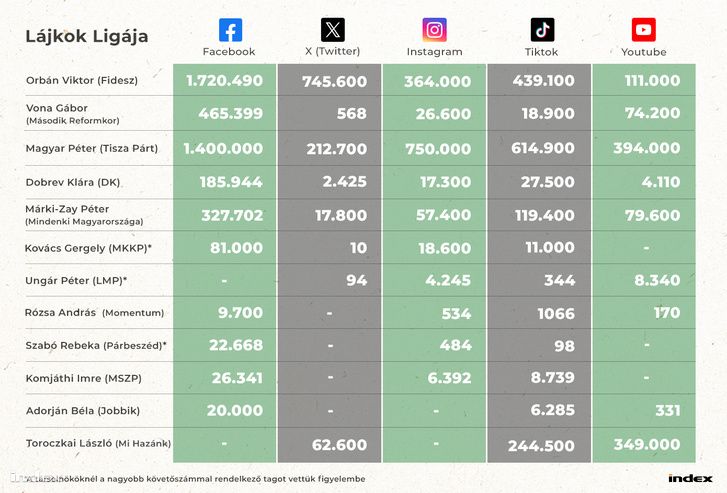The height and width of the screenshot is (493, 727).
Task: Click Magyar Péter's Instagram count 750.000
Action: point(438,149)
